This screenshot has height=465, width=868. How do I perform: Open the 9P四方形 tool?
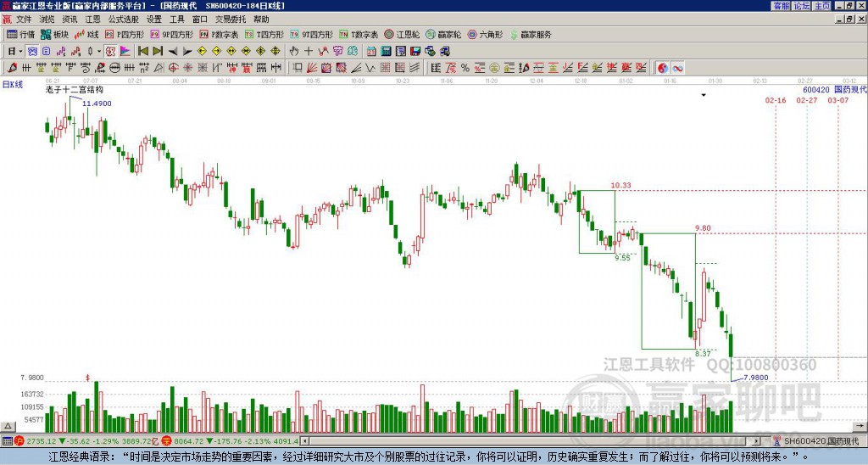172,34
